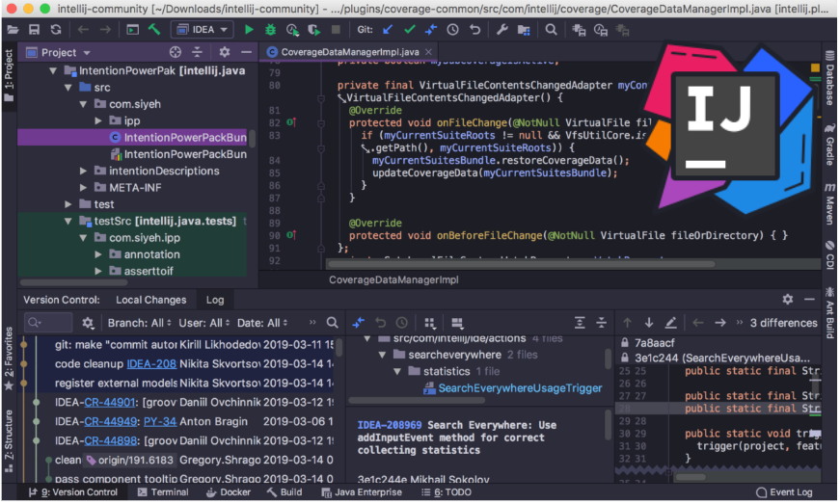This screenshot has width=840, height=504.
Task: Open the Event Log
Action: coord(784,492)
